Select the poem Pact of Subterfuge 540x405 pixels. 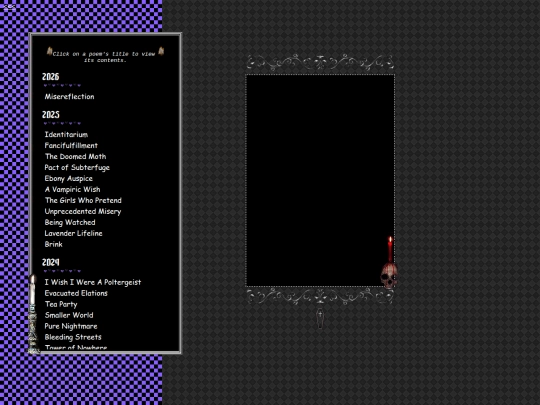click(77, 167)
